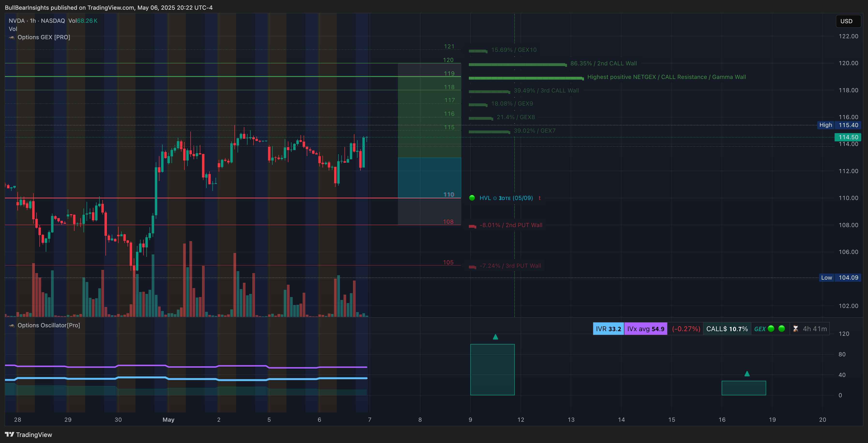Click the Gamma Wall green bar

click(x=526, y=78)
